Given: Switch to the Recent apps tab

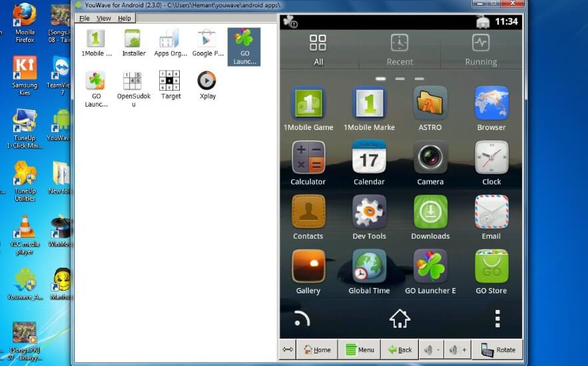Looking at the screenshot, I should (x=400, y=49).
